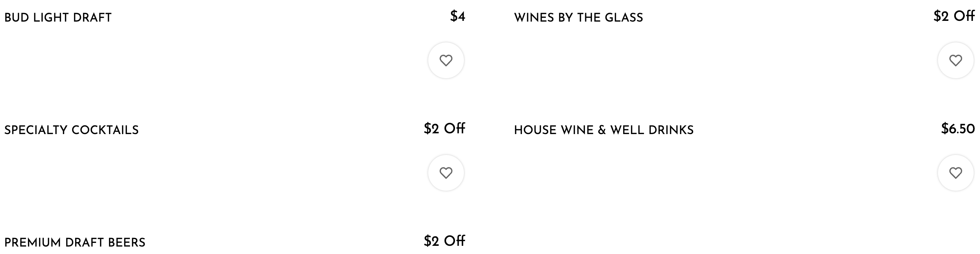The height and width of the screenshot is (254, 980).
Task: Click the heart icon beside House Wine & Well Drinks
Action: (956, 172)
